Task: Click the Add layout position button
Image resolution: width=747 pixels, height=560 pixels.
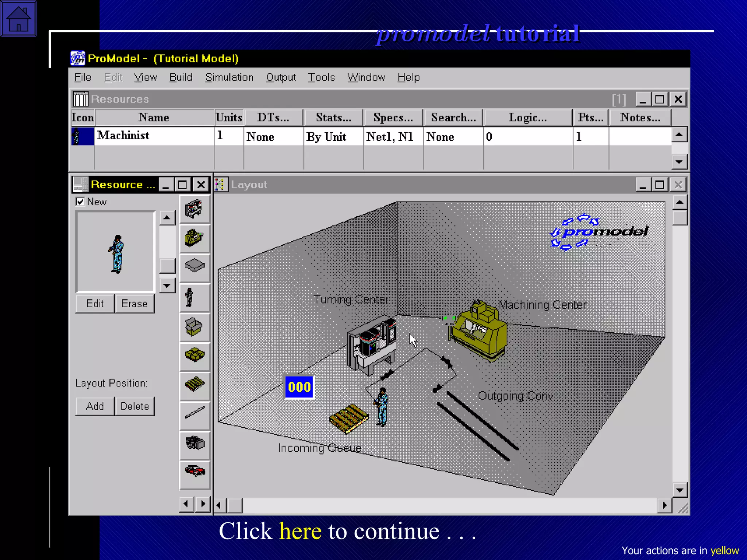Action: 95,406
